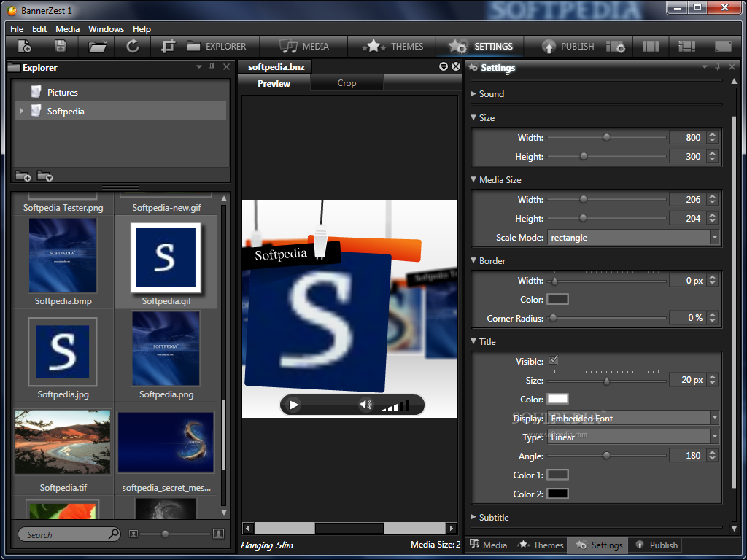Expand the Sound section
The height and width of the screenshot is (560, 747).
(x=473, y=94)
